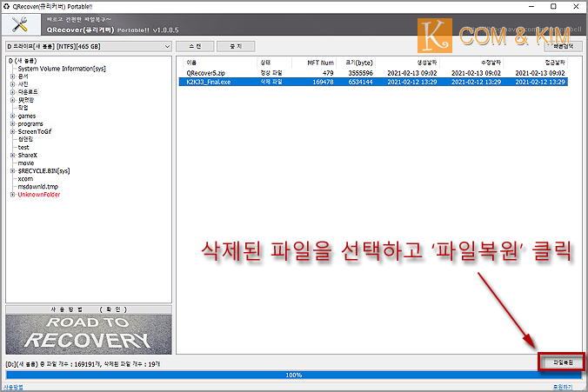Select the deleted K2K33_Final.exe file row
Screen dimensions: 588x392
pos(373,82)
